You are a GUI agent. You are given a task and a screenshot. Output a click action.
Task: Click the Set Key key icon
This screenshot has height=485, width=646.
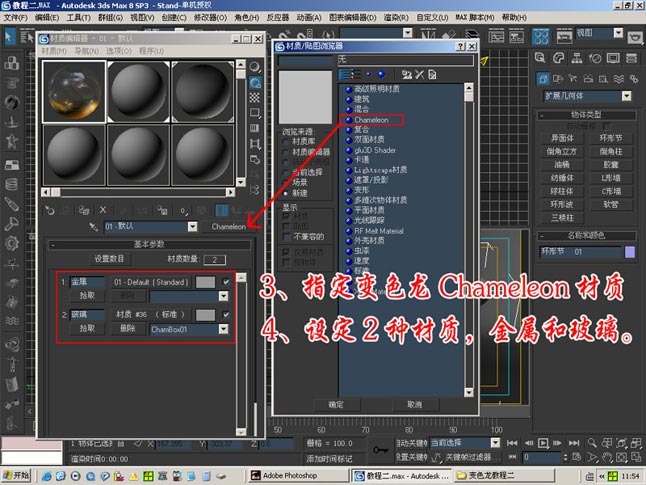click(380, 450)
